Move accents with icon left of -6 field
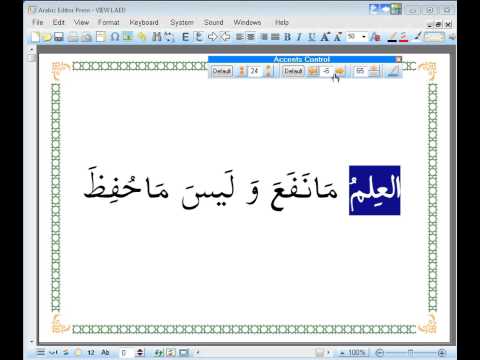Viewport: 480px width, 360px height. [313, 71]
